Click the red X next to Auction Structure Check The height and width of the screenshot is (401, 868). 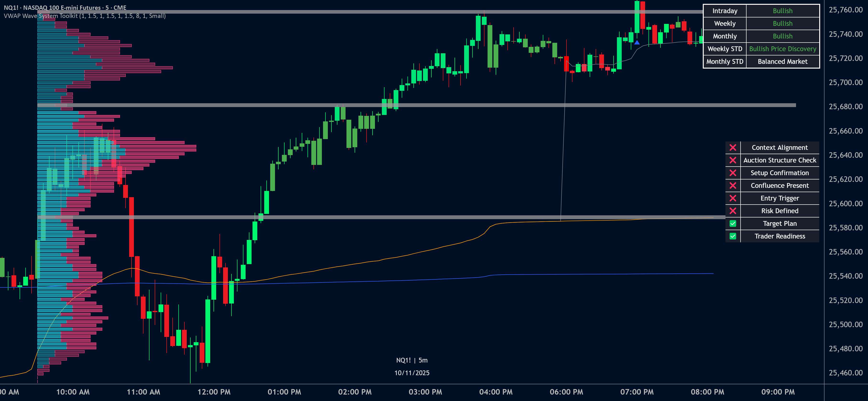(733, 160)
